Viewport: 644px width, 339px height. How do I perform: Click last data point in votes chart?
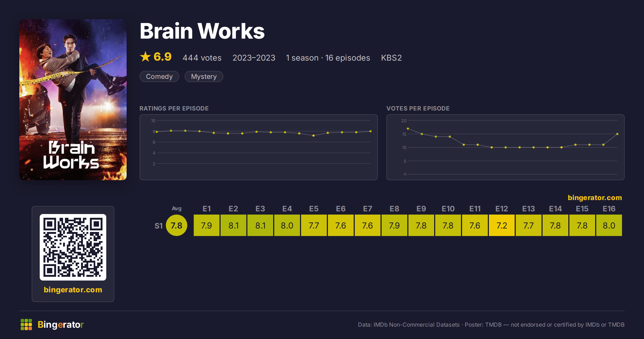(617, 134)
